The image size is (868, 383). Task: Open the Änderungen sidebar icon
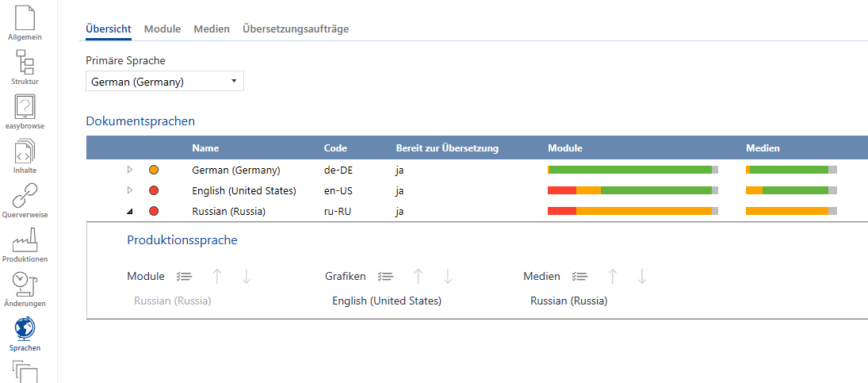(x=25, y=287)
